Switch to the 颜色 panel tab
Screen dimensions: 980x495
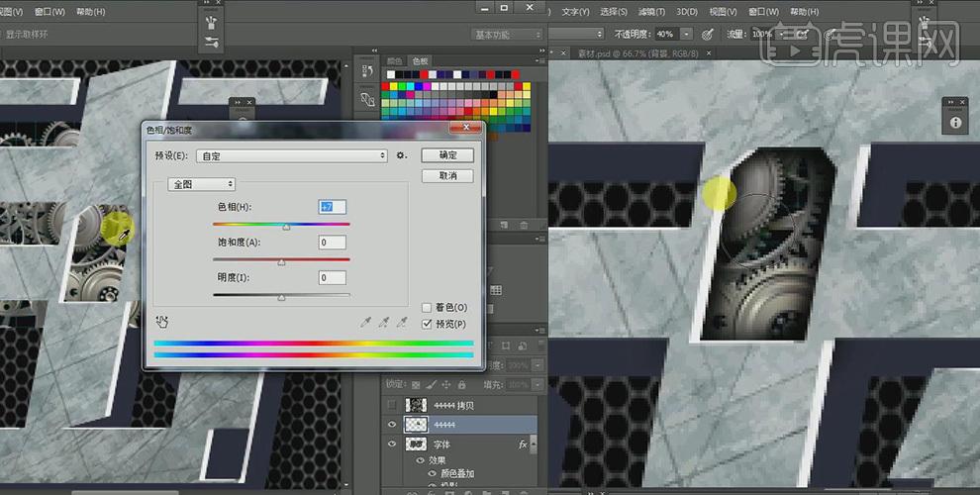[x=395, y=61]
